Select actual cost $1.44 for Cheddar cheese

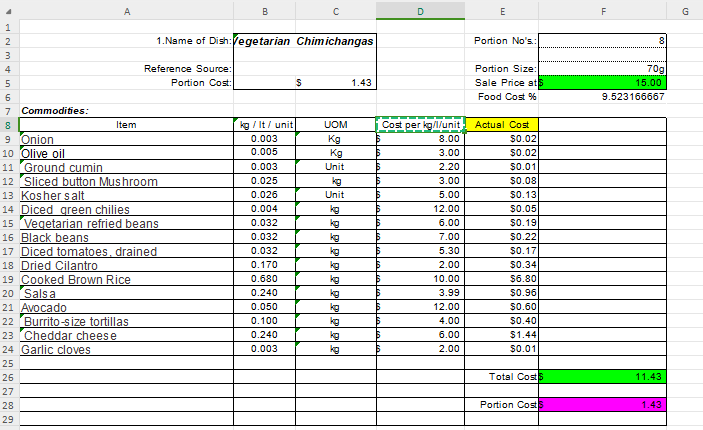pos(502,335)
